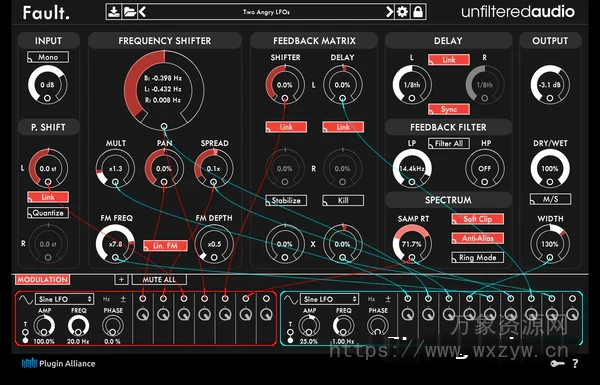Click the DRY/WET 100% knob
The height and width of the screenshot is (385, 600).
[x=550, y=168]
